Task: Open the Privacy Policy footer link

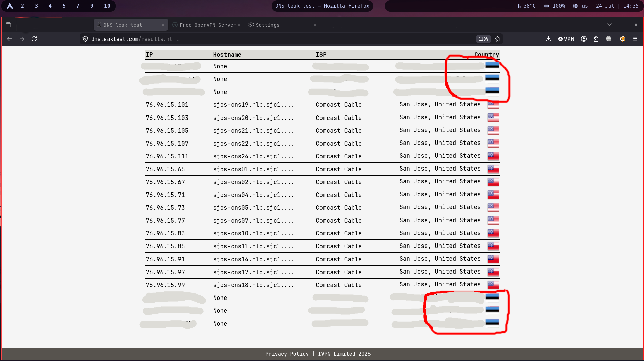Action: pos(287,354)
